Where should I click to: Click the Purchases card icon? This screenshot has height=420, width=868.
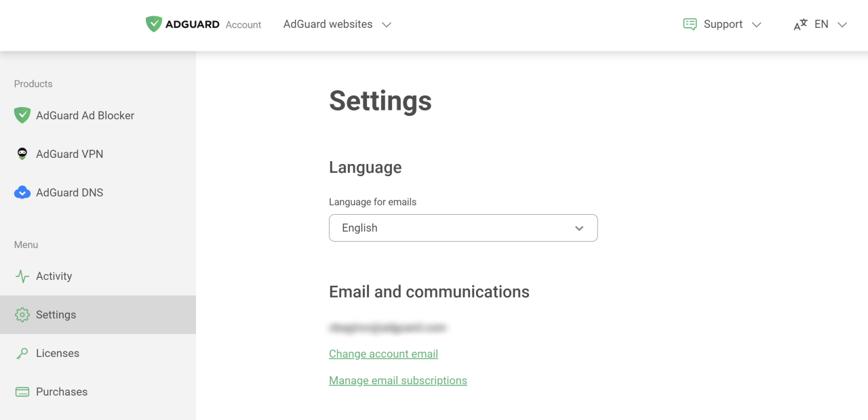22,392
